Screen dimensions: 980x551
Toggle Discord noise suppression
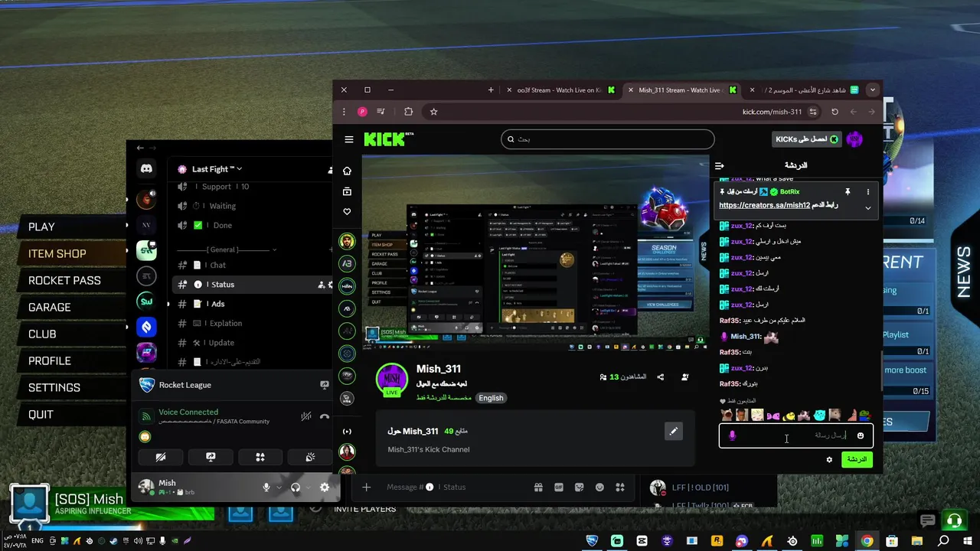pyautogui.click(x=306, y=416)
